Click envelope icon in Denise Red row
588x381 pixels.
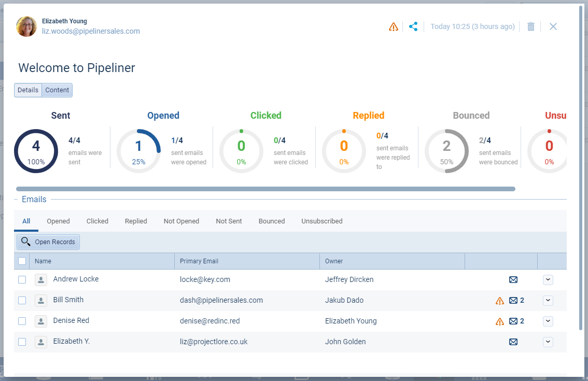coord(513,321)
